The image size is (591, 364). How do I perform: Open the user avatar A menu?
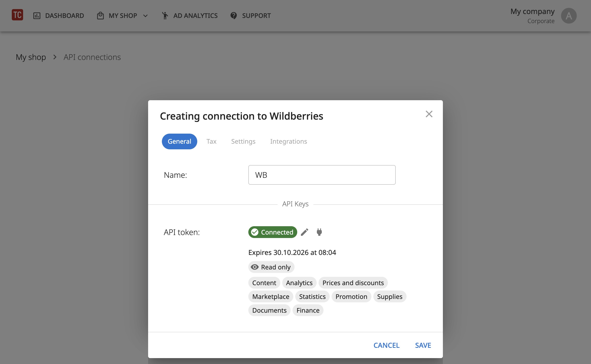(569, 16)
